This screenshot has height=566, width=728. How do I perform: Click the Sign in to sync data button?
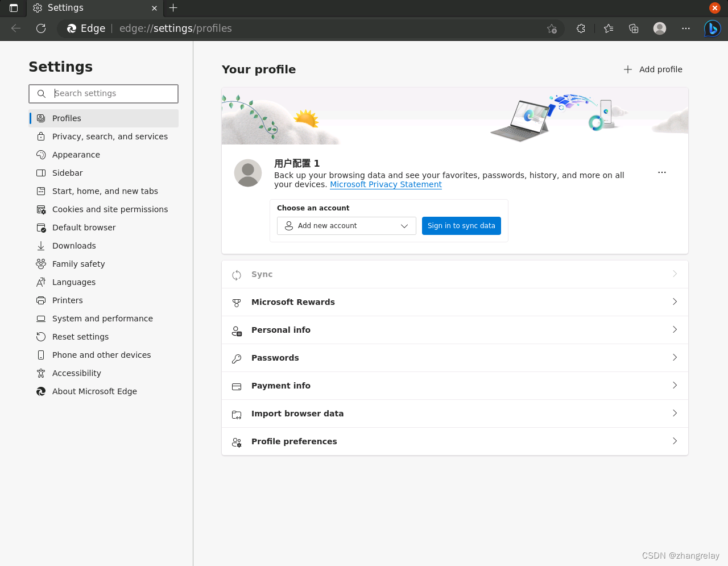click(461, 226)
